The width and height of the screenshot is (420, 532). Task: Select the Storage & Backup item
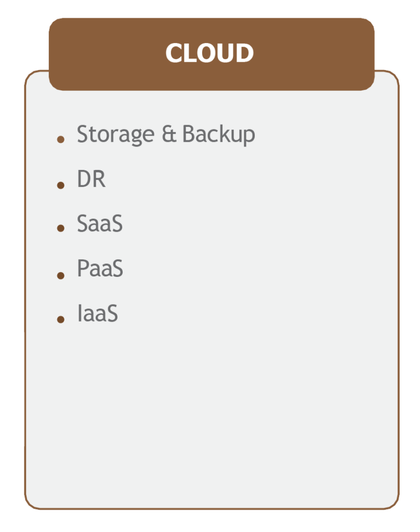(166, 135)
